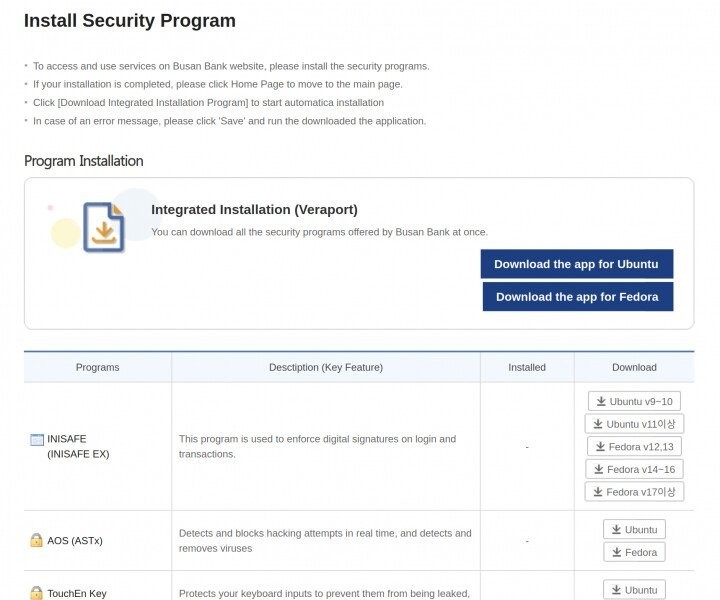Select the Description (Key Feature) column header

click(326, 367)
